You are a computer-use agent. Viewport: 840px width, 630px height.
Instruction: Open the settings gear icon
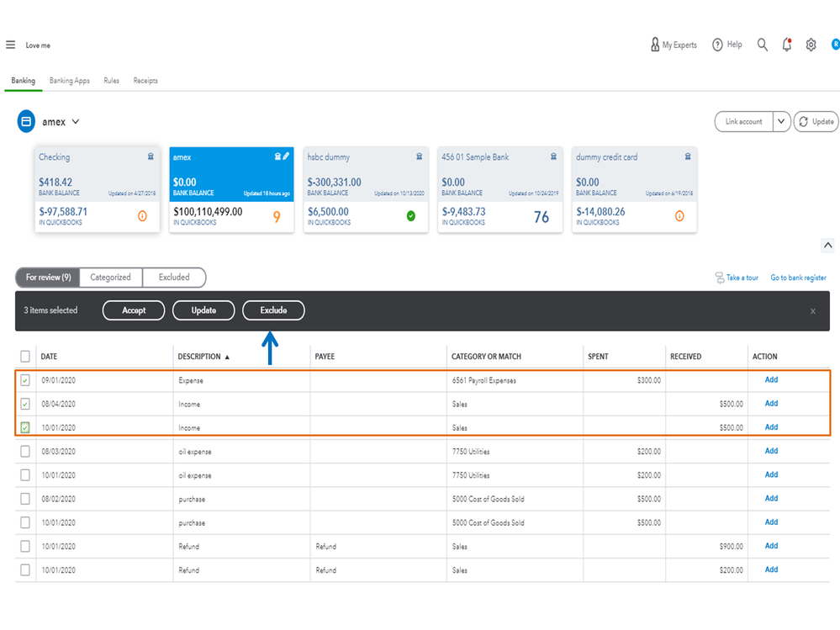point(811,45)
